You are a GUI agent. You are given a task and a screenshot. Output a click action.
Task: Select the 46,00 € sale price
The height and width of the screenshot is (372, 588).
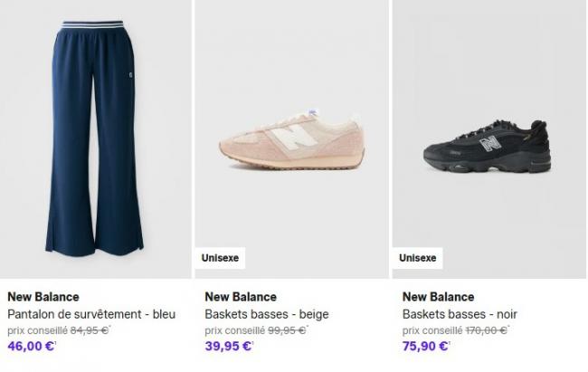(x=31, y=346)
